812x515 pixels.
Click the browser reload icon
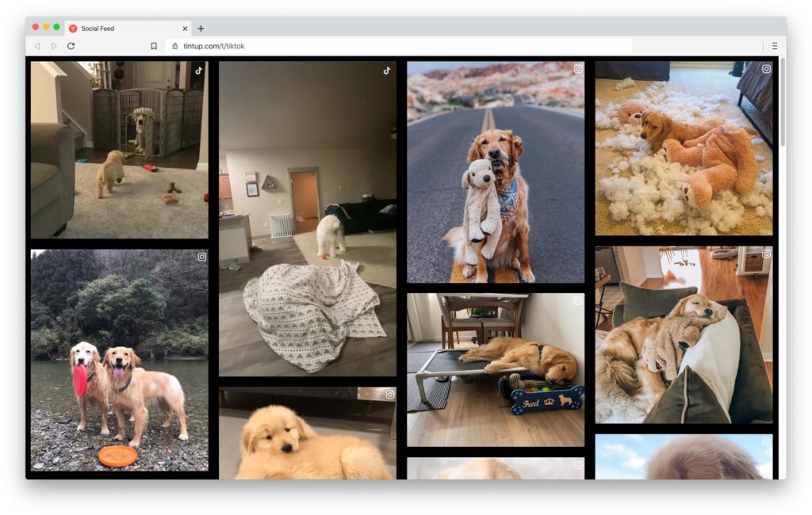click(x=71, y=46)
